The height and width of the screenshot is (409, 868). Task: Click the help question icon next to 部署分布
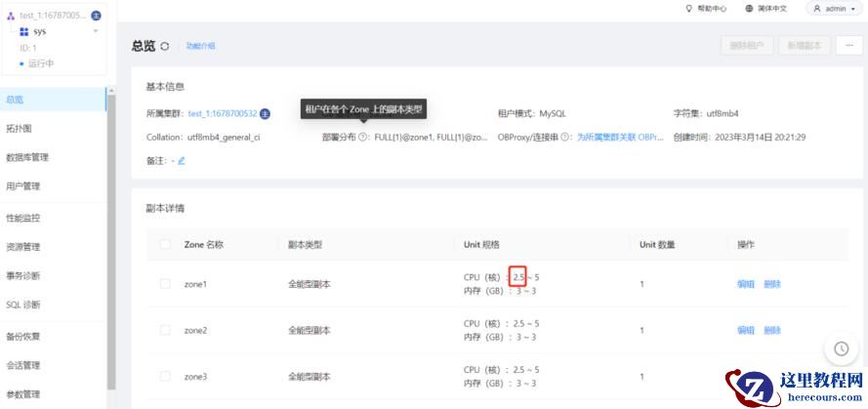click(x=362, y=138)
